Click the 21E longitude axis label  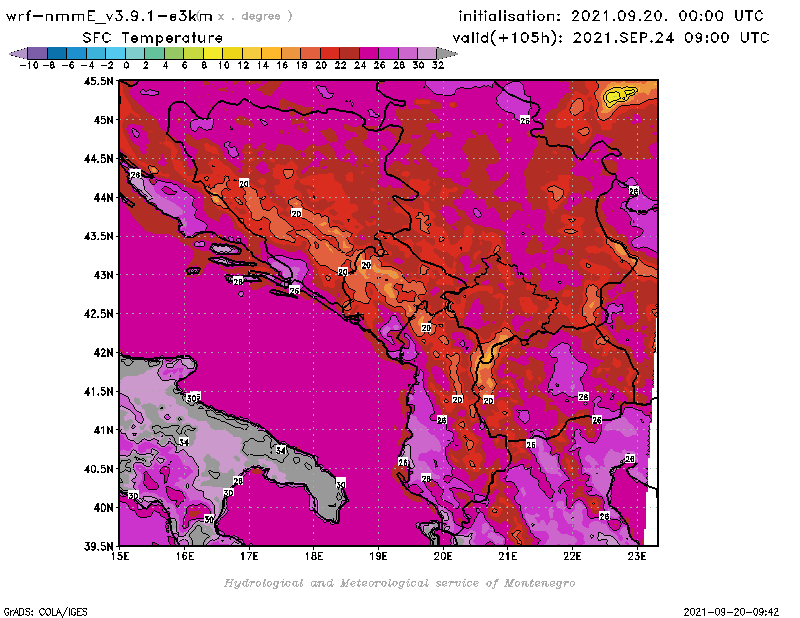(508, 556)
